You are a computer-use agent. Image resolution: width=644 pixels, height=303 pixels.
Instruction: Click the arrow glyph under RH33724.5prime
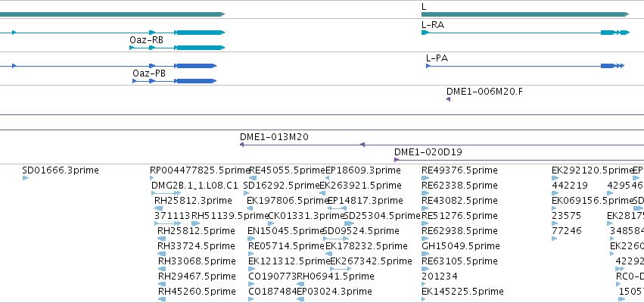pos(162,254)
